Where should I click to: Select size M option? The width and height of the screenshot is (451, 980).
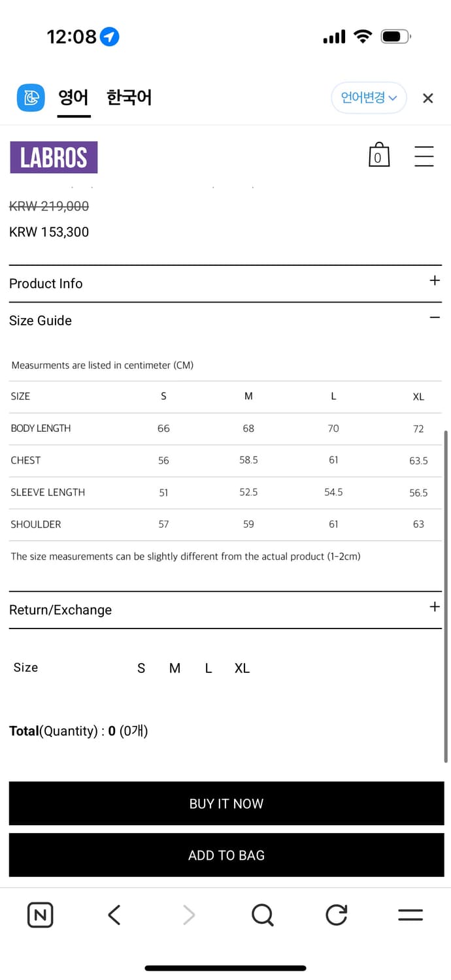tap(175, 668)
